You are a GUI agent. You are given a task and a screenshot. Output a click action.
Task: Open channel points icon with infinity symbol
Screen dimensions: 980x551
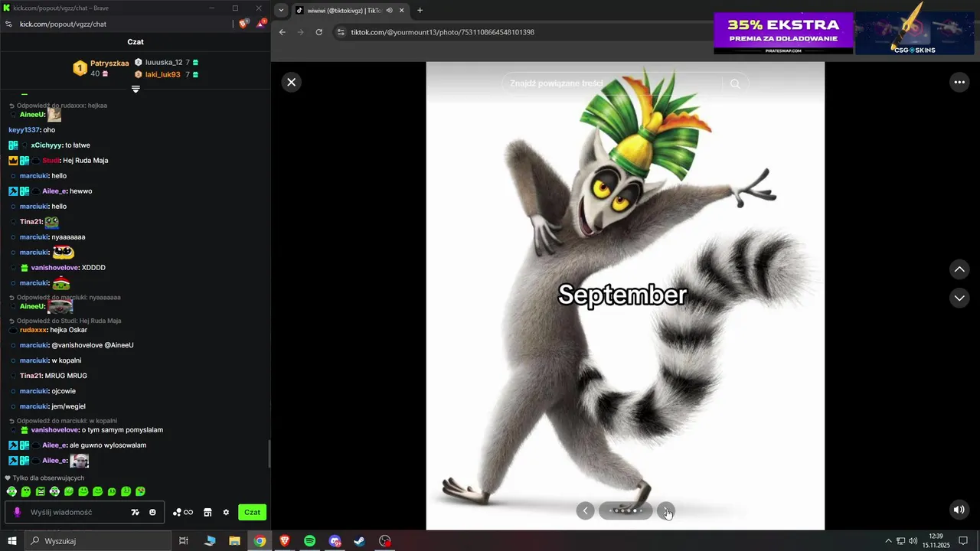(x=183, y=512)
